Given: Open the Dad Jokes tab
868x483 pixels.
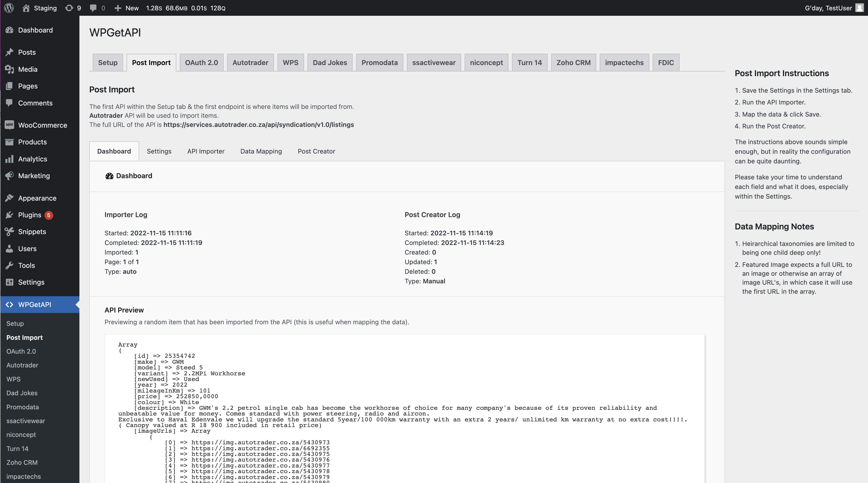Looking at the screenshot, I should click(330, 63).
